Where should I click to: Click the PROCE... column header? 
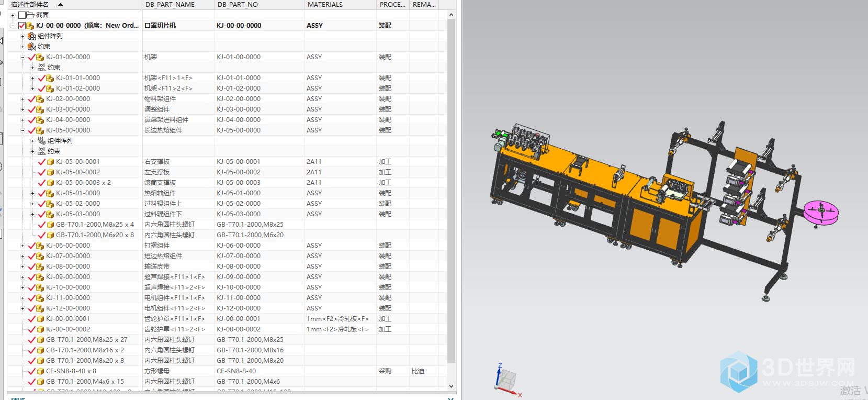click(x=393, y=5)
